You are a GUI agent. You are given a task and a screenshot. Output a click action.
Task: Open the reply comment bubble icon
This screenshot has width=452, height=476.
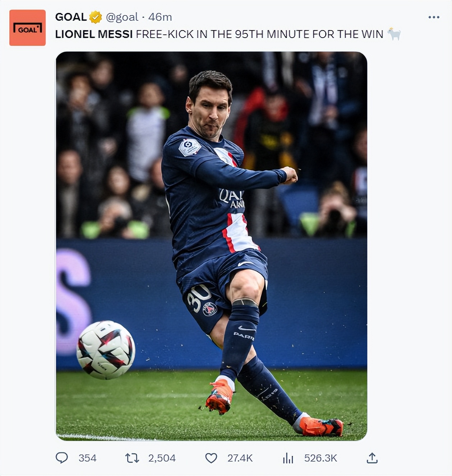pos(62,458)
